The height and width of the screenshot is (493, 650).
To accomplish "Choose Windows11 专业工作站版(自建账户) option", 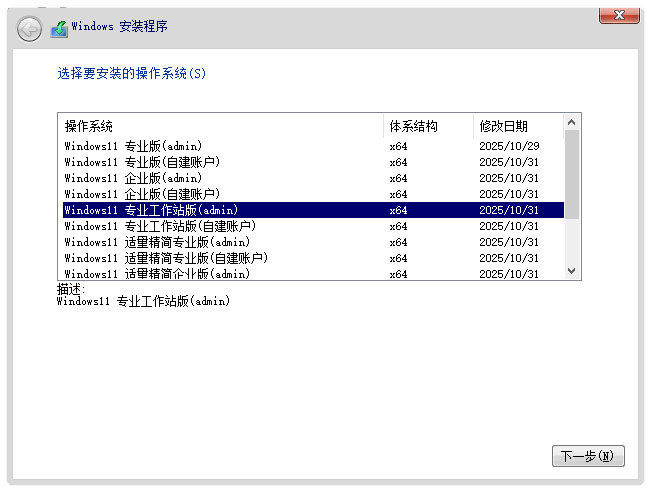I will pyautogui.click(x=159, y=226).
